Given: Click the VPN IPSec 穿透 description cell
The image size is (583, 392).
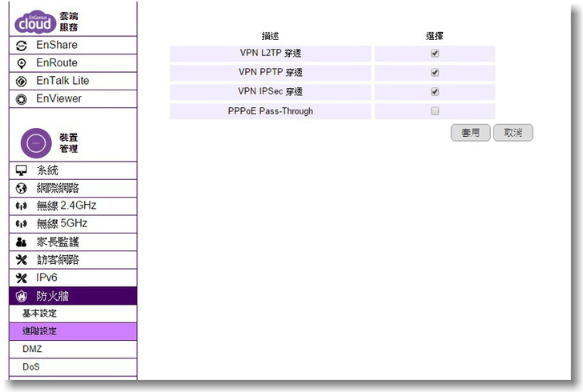Looking at the screenshot, I should pos(271,92).
